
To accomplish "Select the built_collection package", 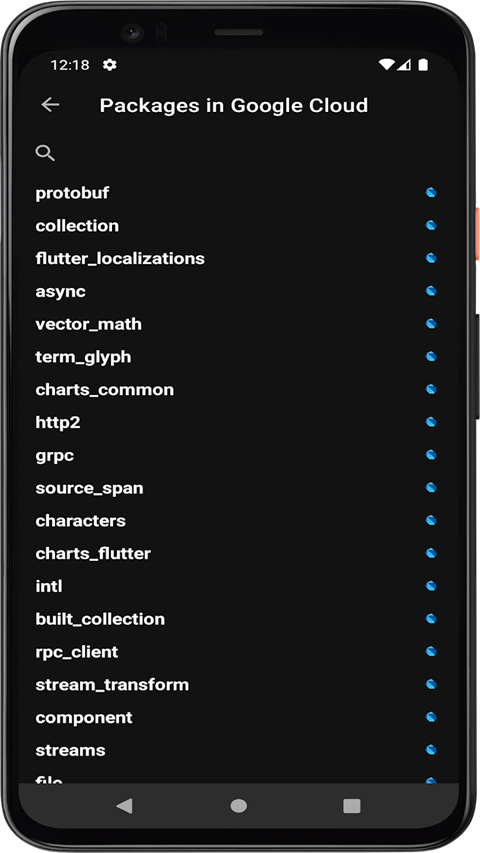I will pyautogui.click(x=100, y=619).
